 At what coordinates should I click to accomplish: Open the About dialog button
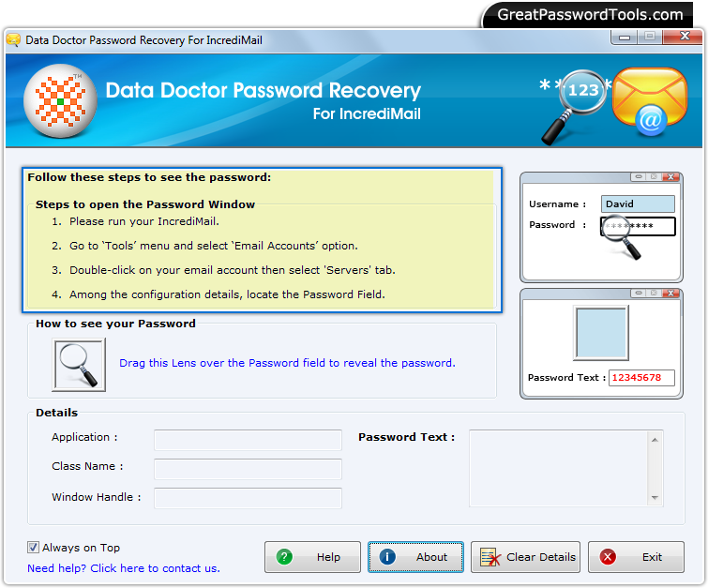pos(415,557)
